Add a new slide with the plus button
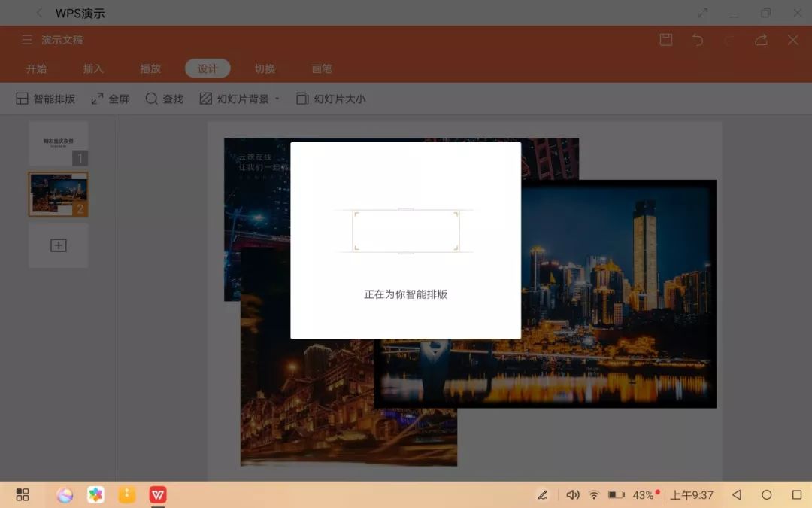812x508 pixels. click(x=58, y=245)
